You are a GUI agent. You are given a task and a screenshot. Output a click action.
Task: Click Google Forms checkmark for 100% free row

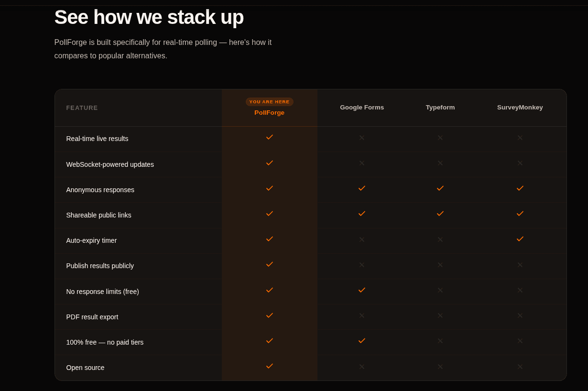(x=362, y=340)
